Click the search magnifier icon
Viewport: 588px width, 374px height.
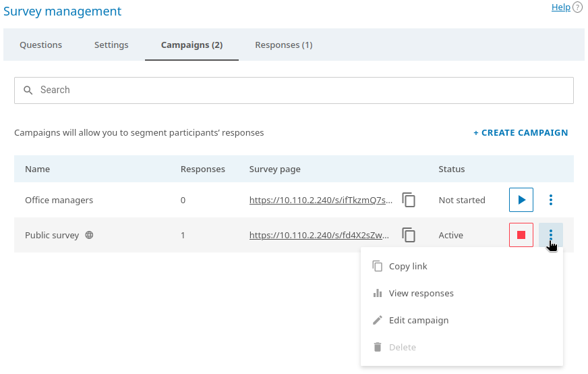click(x=28, y=90)
